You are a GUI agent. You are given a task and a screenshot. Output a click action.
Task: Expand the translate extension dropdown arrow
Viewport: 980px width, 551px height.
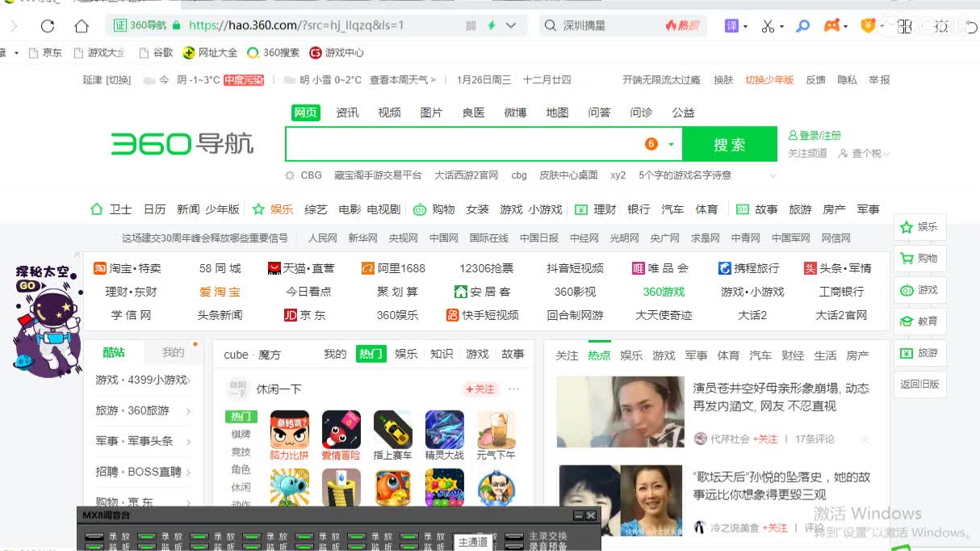click(745, 27)
